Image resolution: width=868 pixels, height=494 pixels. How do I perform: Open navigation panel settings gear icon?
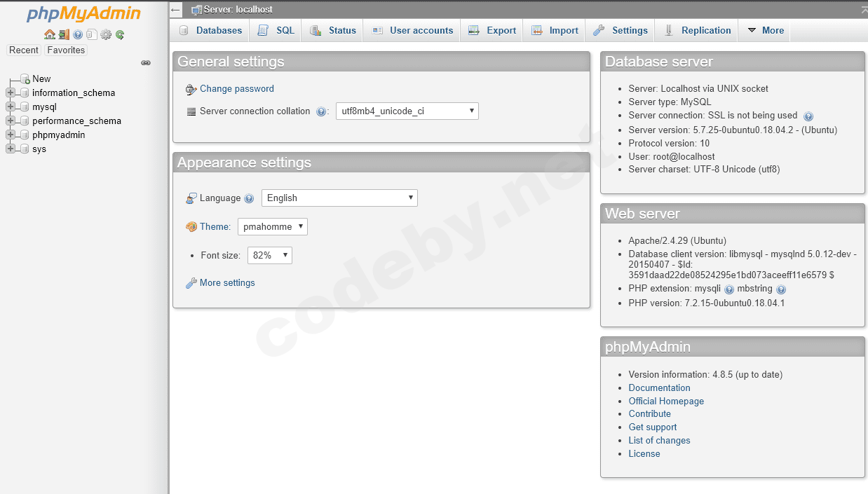[x=106, y=34]
